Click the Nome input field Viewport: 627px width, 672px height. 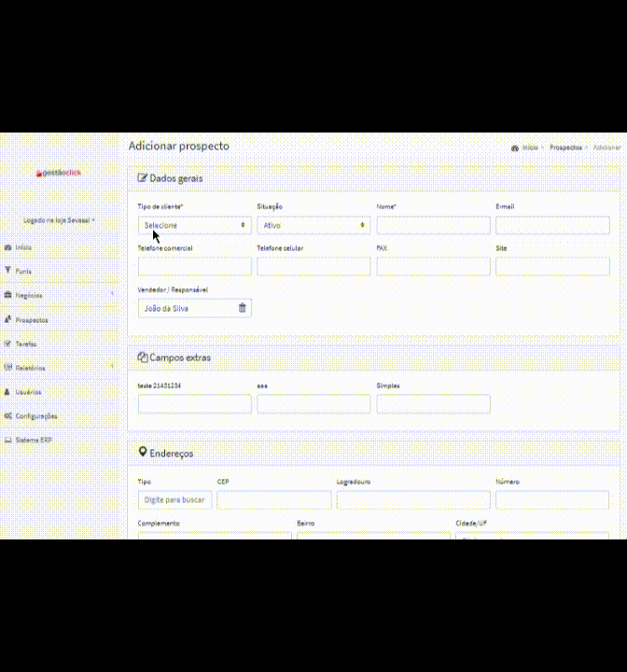[433, 225]
